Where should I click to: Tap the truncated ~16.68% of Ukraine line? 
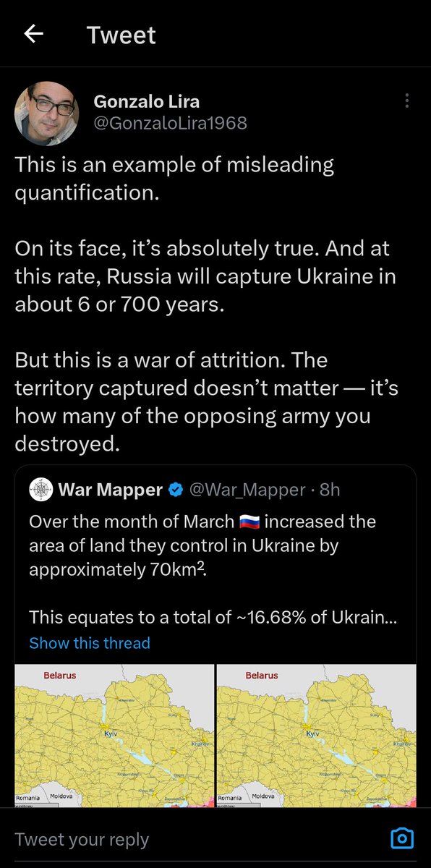pos(213,618)
